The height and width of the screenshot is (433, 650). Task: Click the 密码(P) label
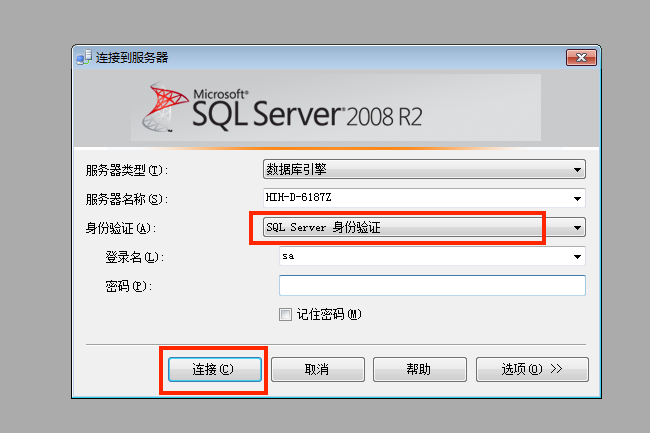click(129, 286)
